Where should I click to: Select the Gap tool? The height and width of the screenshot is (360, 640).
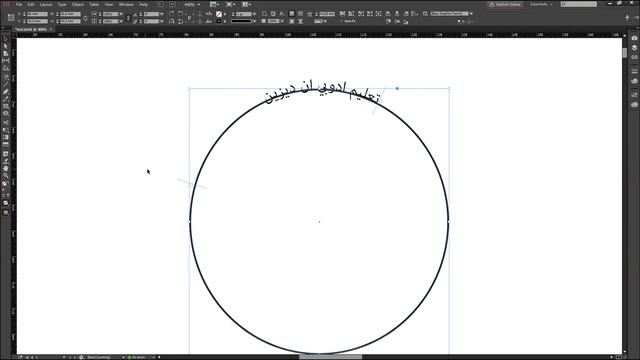click(x=5, y=61)
